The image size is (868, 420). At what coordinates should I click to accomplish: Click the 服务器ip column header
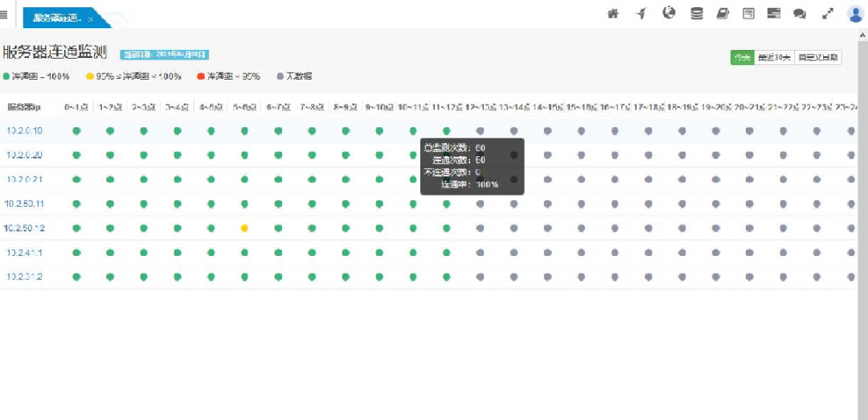click(x=24, y=107)
